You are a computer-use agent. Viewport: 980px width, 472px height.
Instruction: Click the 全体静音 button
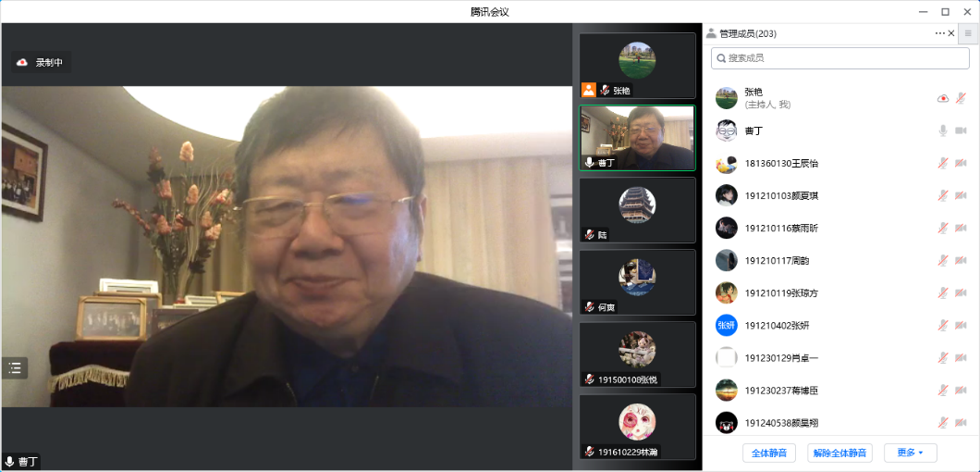tap(768, 453)
